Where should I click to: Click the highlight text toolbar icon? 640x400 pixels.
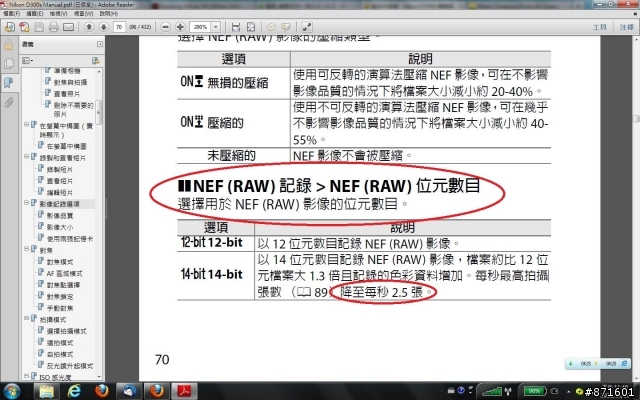pyautogui.click(x=286, y=27)
